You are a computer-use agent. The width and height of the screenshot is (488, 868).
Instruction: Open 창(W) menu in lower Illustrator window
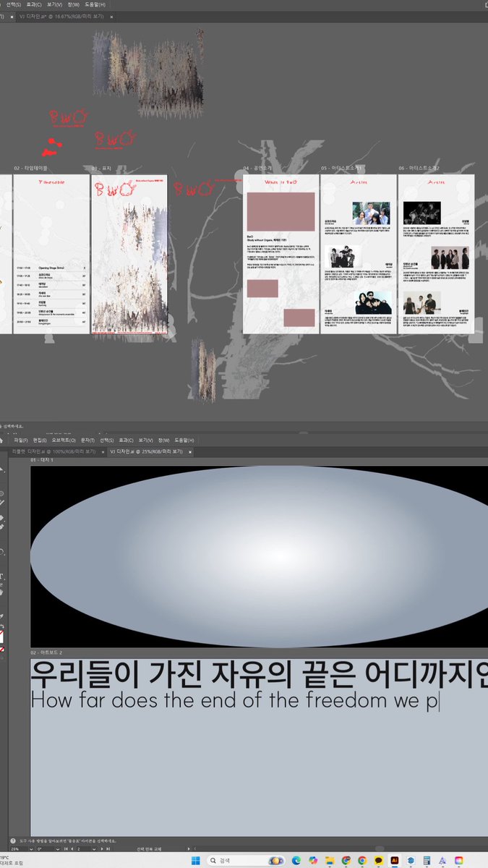click(163, 440)
